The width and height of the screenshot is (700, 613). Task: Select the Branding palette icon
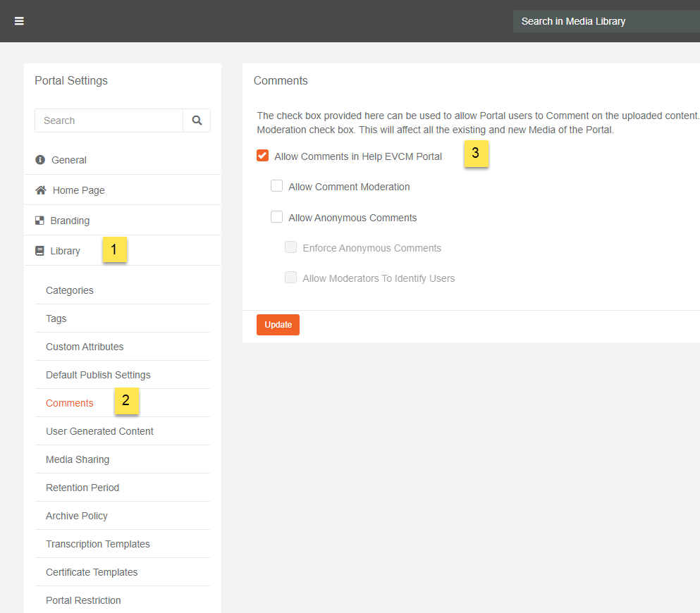pos(39,220)
